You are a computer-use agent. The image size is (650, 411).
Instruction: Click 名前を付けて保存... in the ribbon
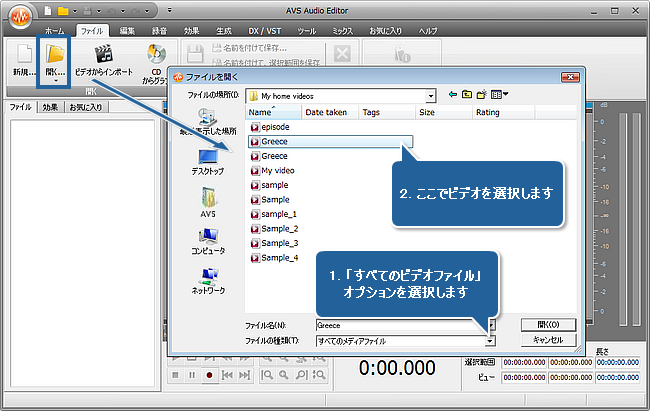pos(250,48)
